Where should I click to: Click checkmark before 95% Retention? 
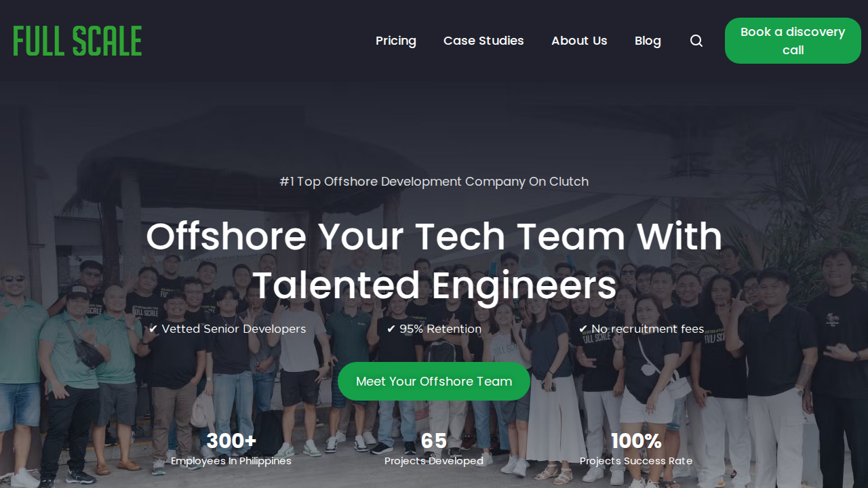click(x=391, y=329)
